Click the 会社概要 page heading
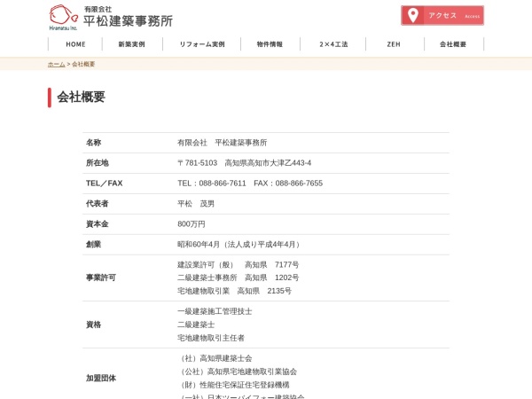 [81, 97]
